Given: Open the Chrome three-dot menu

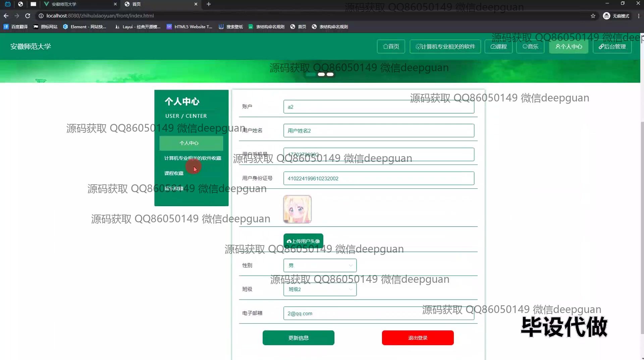Looking at the screenshot, I should [638, 15].
